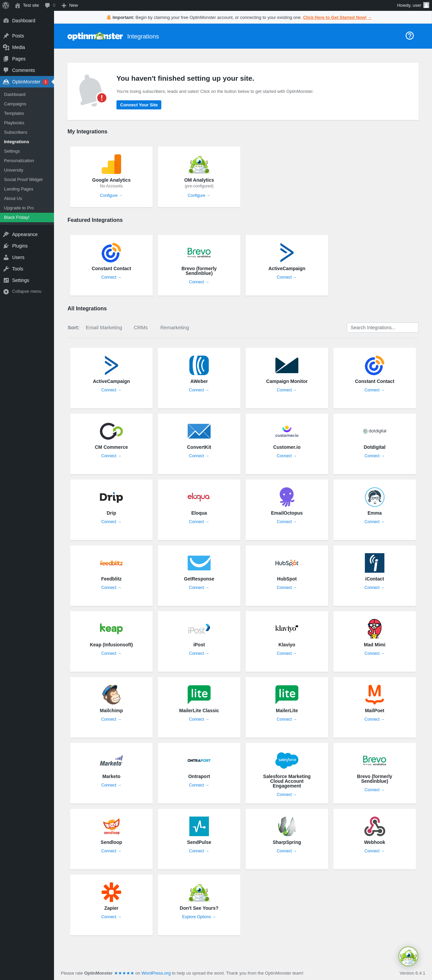
Task: Open Upgrade to Pro in sidebar
Action: [x=19, y=208]
